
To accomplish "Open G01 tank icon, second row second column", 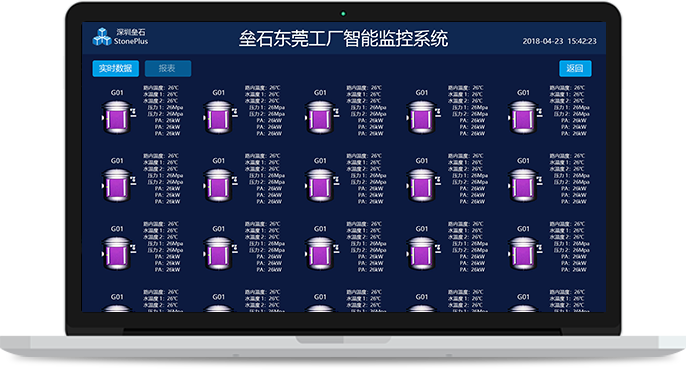I will click(x=220, y=185).
